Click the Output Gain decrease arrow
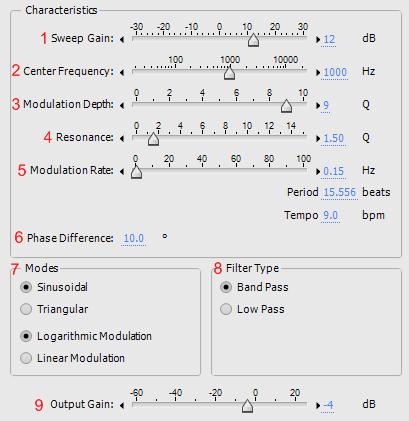409x421 pixels. tap(122, 405)
